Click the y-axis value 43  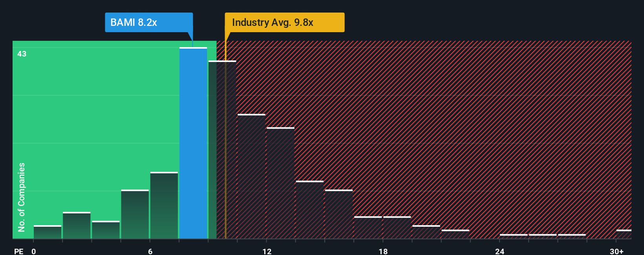point(22,54)
